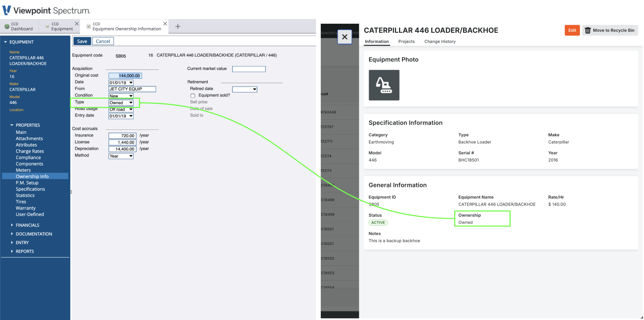Close the equipment detail panel with X
The height and width of the screenshot is (320, 644).
344,37
